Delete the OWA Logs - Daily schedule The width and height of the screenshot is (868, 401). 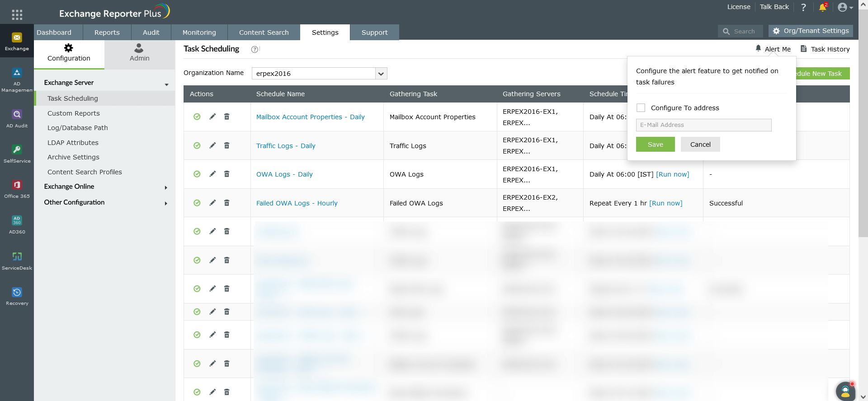pyautogui.click(x=227, y=174)
